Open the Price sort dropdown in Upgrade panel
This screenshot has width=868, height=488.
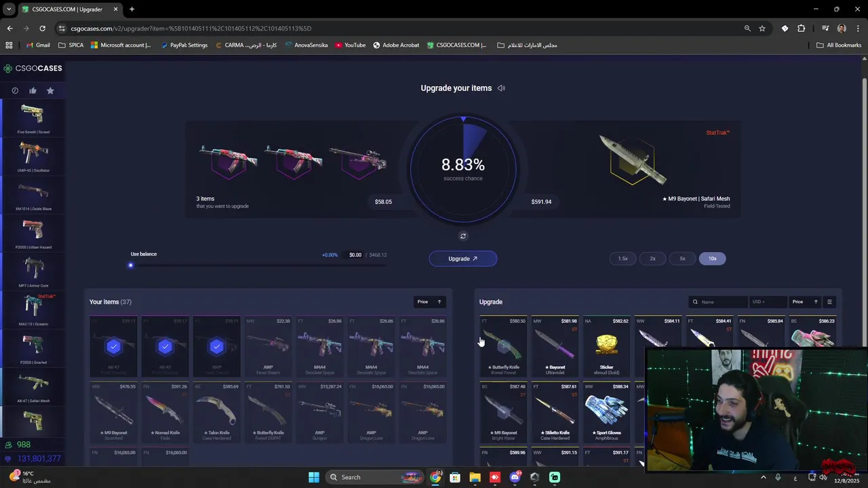click(x=806, y=302)
